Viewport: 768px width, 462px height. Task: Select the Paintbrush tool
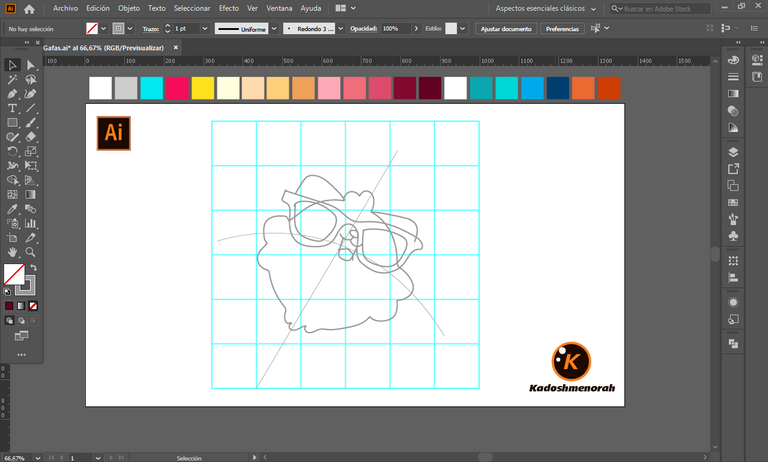coord(30,122)
